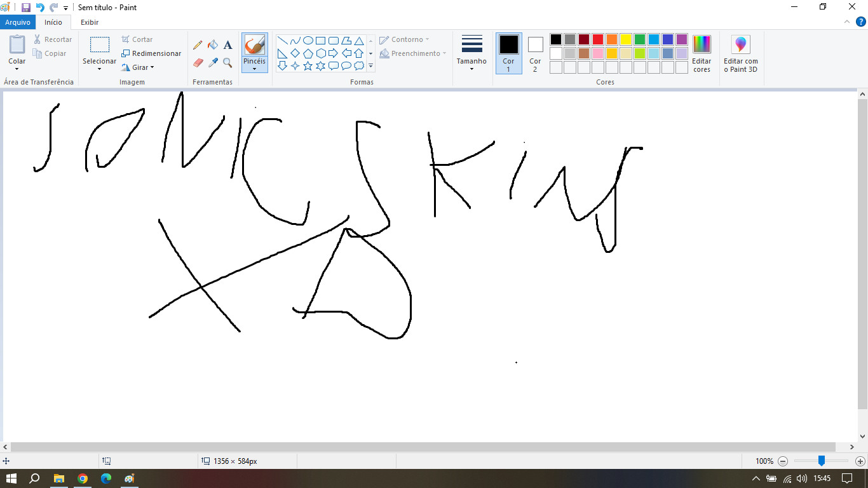Pick the red color swatch
Viewport: 868px width, 488px height.
coord(598,39)
